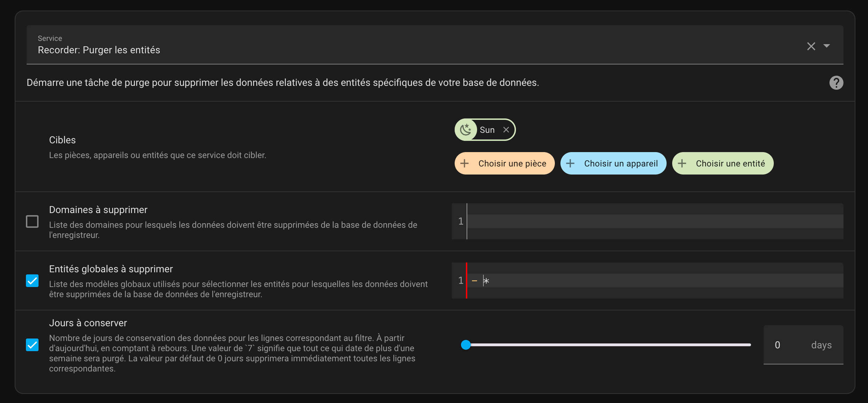The image size is (868, 403).
Task: Open service help question mark icon
Action: coord(836,83)
